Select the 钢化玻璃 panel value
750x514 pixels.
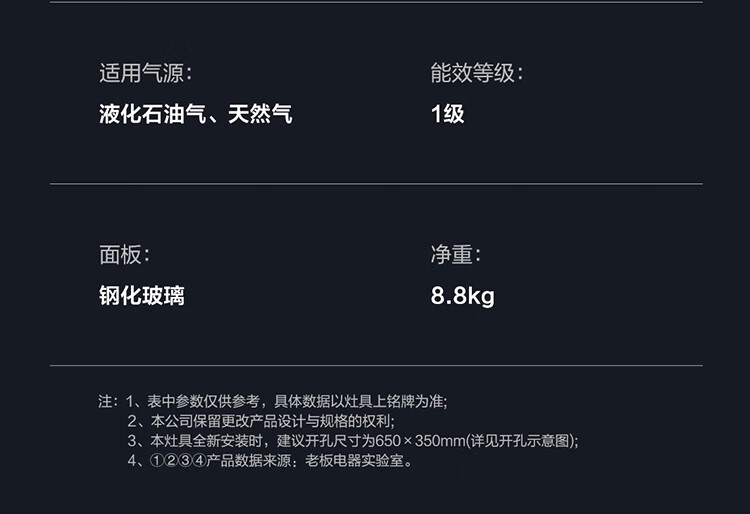click(141, 296)
